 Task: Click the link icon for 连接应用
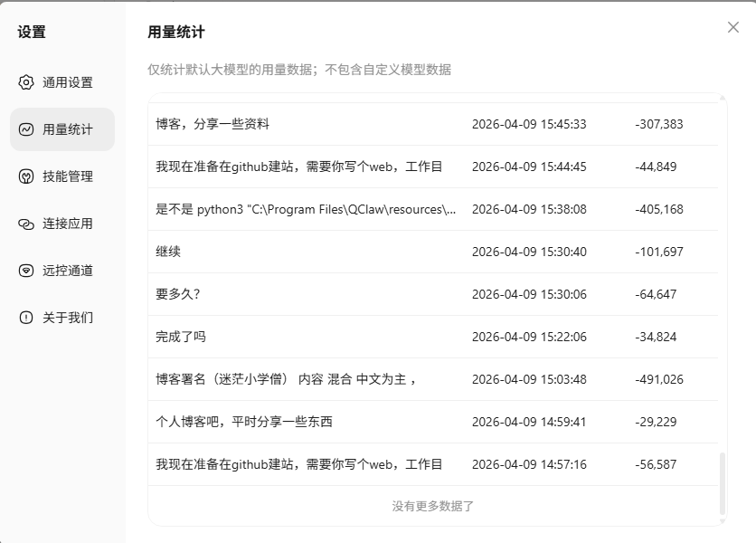[x=26, y=224]
